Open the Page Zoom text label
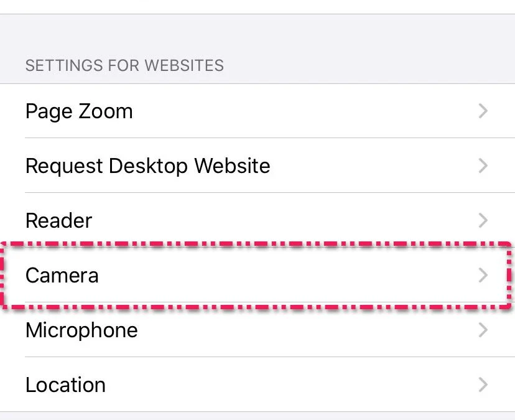Viewport: 515px width, 420px height. 79,111
